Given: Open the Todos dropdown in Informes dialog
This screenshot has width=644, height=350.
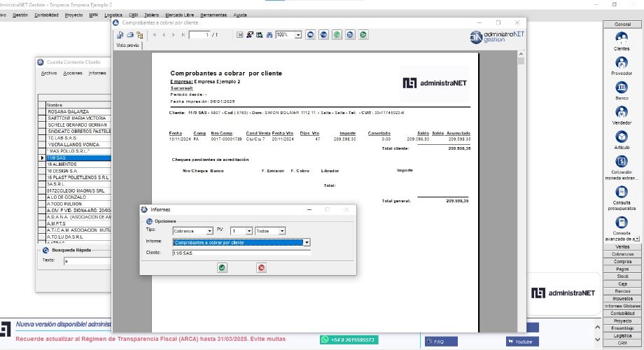Looking at the screenshot, I should tap(282, 231).
